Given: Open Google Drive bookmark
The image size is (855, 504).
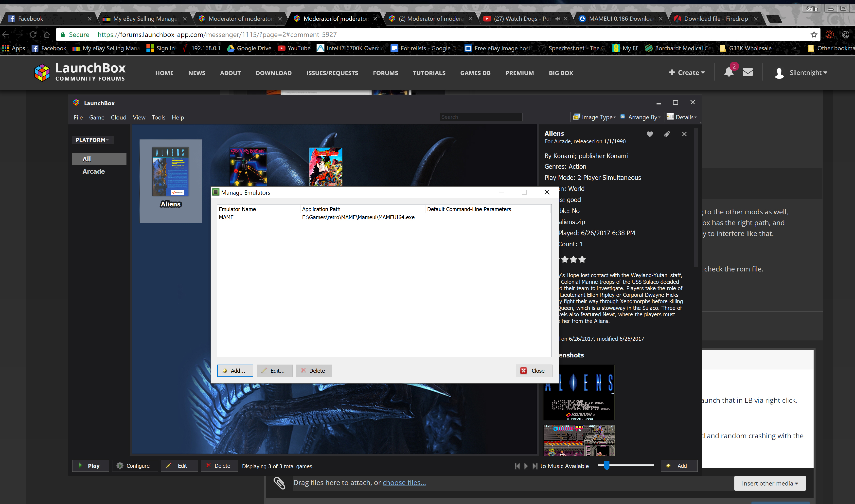Looking at the screenshot, I should click(x=249, y=48).
